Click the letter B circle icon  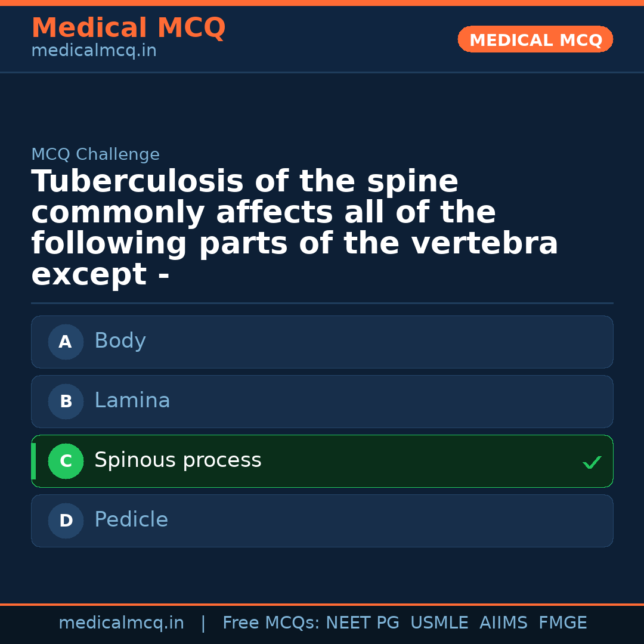pyautogui.click(x=66, y=402)
